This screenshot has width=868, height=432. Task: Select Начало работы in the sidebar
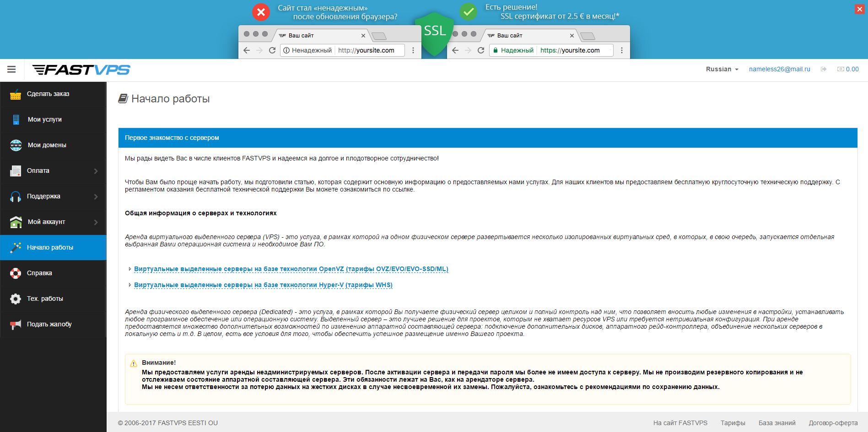(53, 247)
